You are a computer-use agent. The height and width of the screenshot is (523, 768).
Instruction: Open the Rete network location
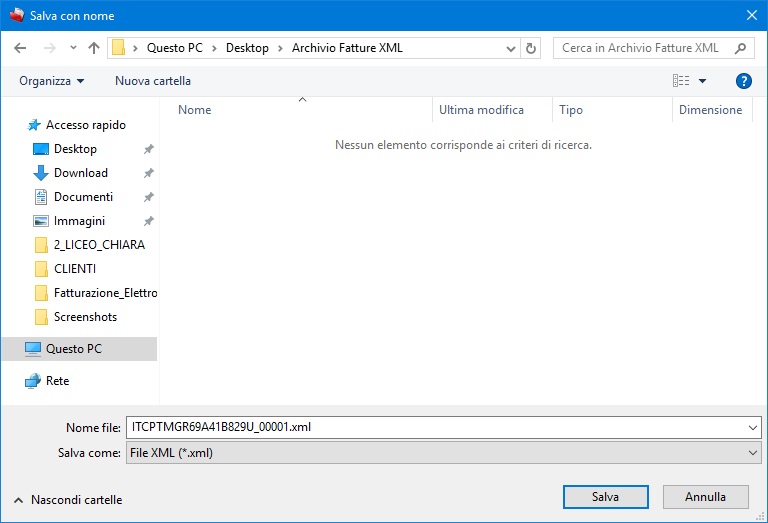pyautogui.click(x=57, y=381)
